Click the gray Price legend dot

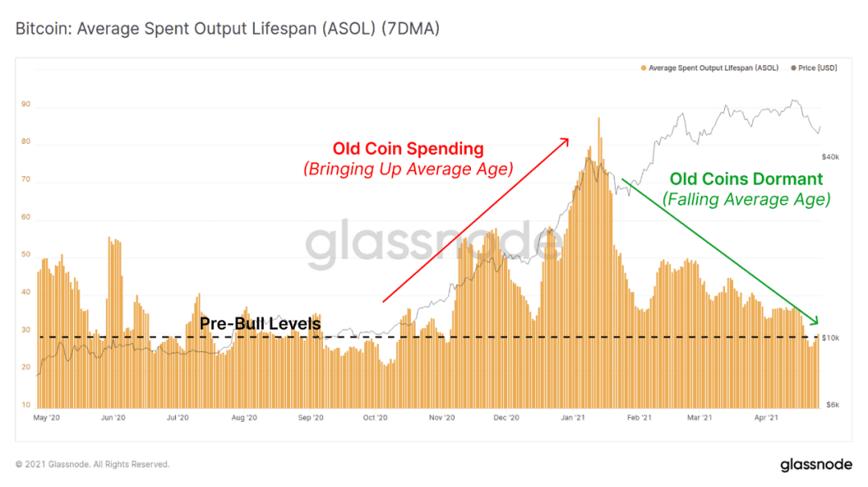click(x=793, y=68)
